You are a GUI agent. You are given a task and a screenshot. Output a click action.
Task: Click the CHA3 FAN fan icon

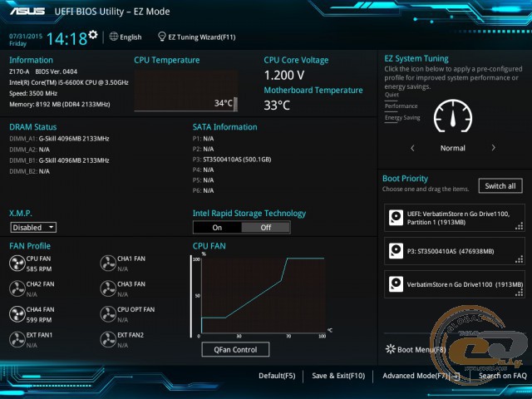pyautogui.click(x=108, y=288)
